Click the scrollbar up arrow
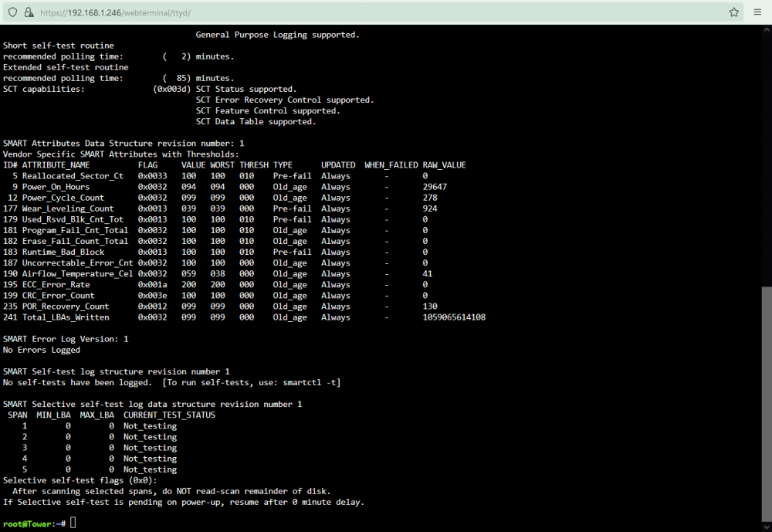 click(767, 29)
